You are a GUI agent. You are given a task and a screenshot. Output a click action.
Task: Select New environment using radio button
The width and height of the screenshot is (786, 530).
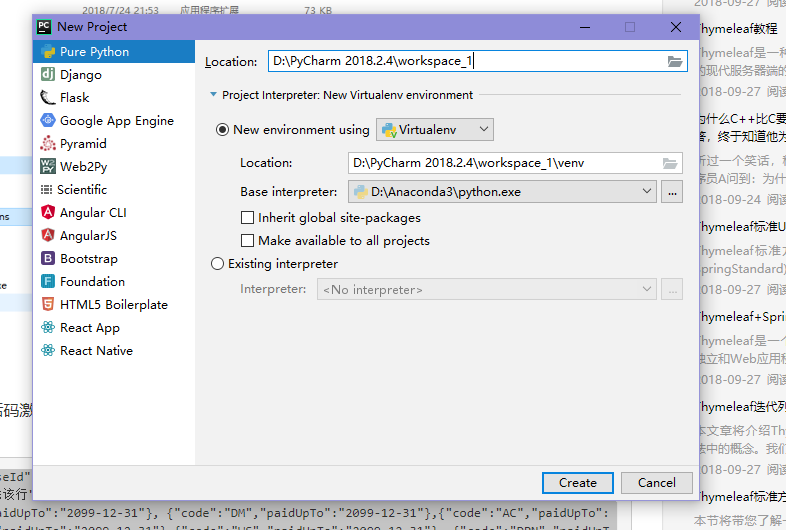(x=222, y=130)
